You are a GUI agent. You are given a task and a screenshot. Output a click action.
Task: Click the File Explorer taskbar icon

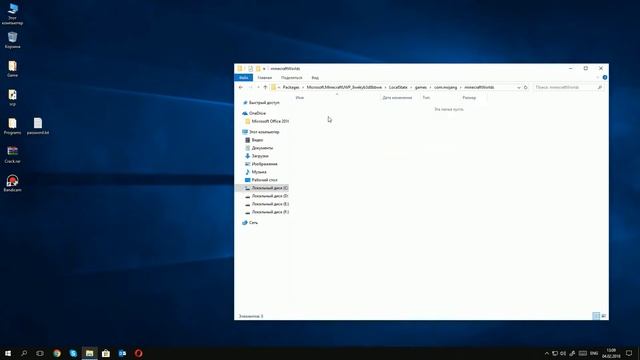point(89,353)
